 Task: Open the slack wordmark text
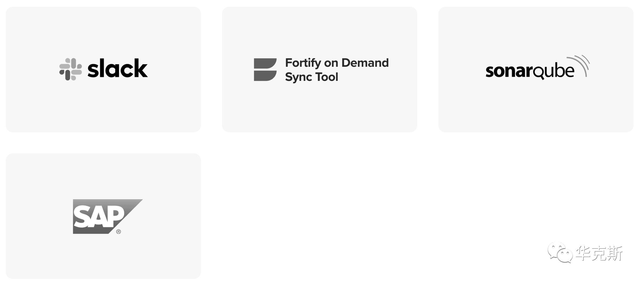(118, 68)
